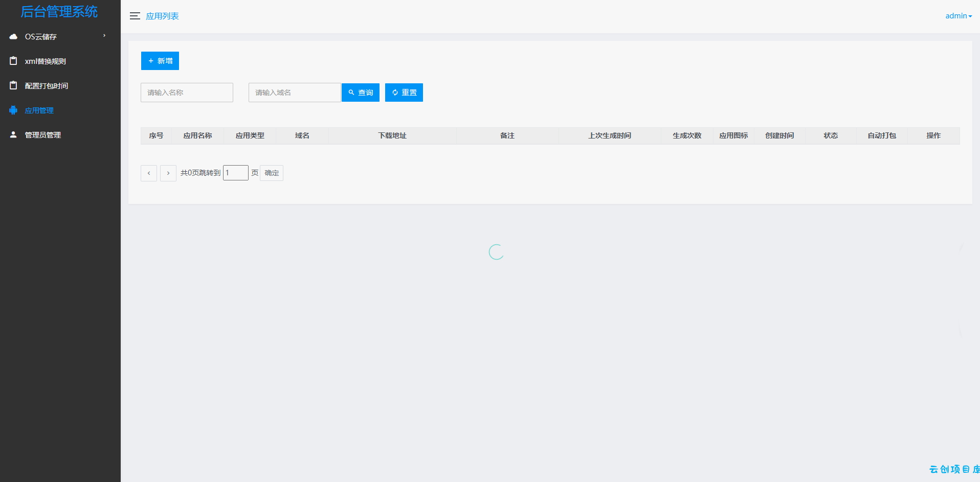Click the 查询 search button
The width and height of the screenshot is (980, 482).
(x=361, y=93)
